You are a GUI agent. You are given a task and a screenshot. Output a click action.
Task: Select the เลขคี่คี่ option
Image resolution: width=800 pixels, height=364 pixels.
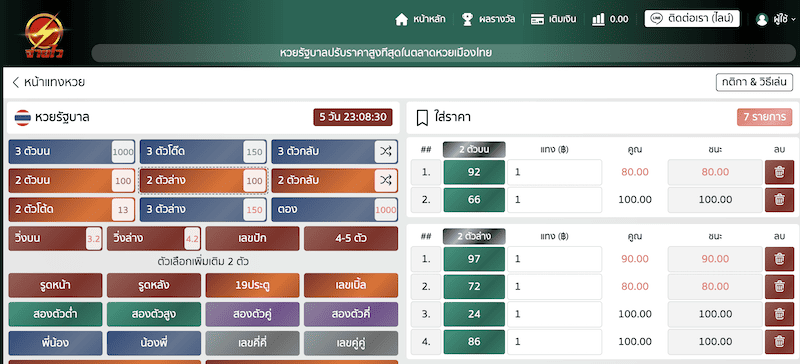point(252,344)
